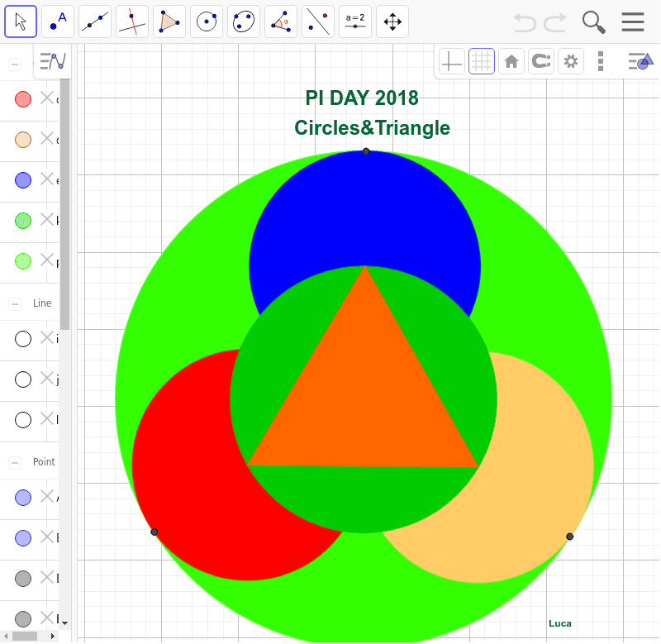Select the Circle with Center tool
The width and height of the screenshot is (661, 644).
(206, 21)
